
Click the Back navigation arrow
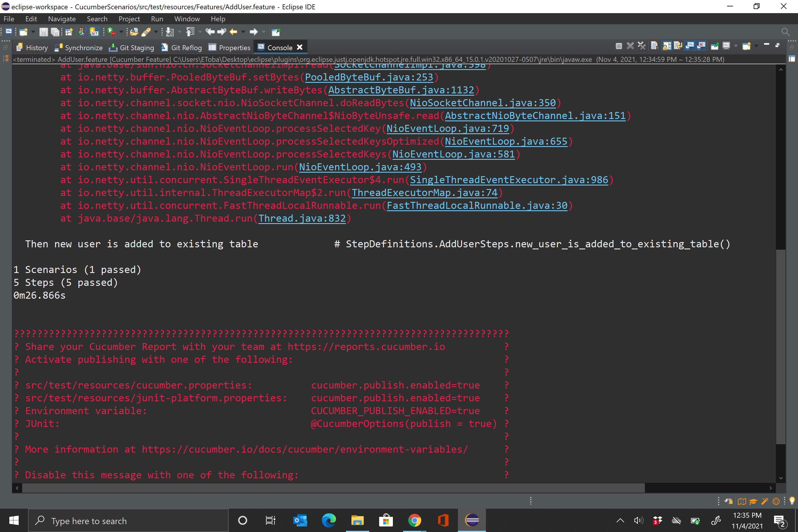click(x=234, y=32)
